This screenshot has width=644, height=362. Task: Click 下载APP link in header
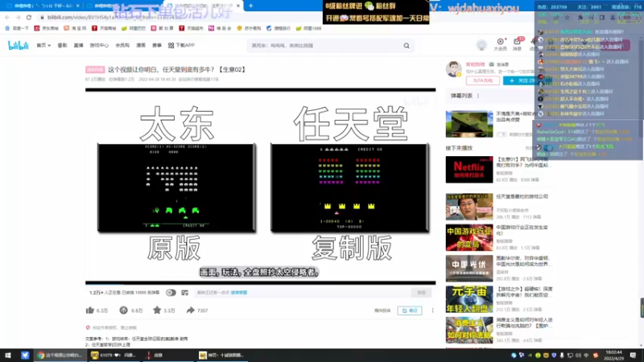[181, 45]
